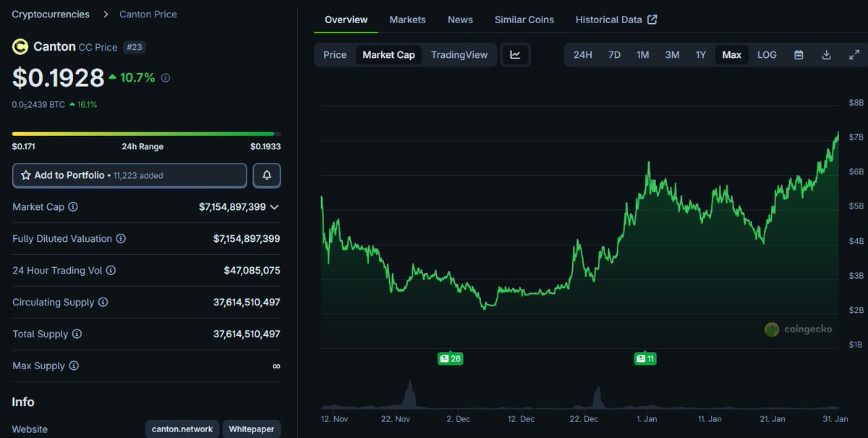Viewport: 868px width, 438px height.
Task: Switch chart to Price view
Action: (x=335, y=54)
